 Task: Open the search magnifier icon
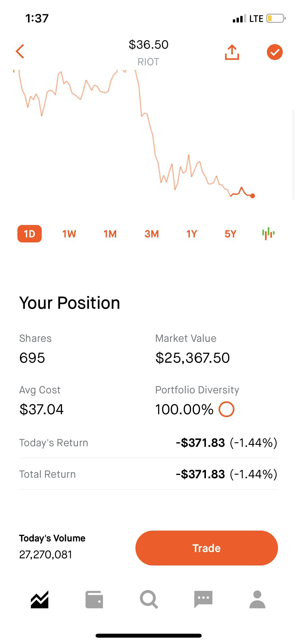(149, 600)
